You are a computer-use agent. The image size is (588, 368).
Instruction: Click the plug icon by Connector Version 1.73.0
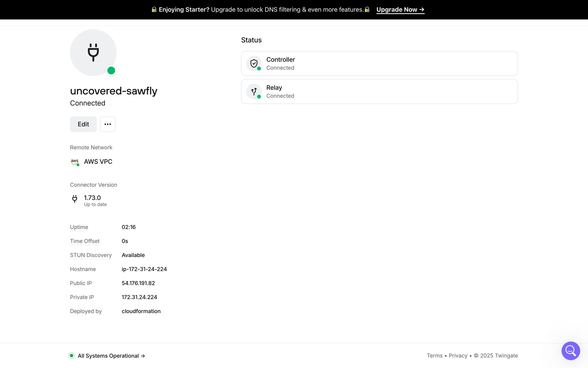[74, 199]
